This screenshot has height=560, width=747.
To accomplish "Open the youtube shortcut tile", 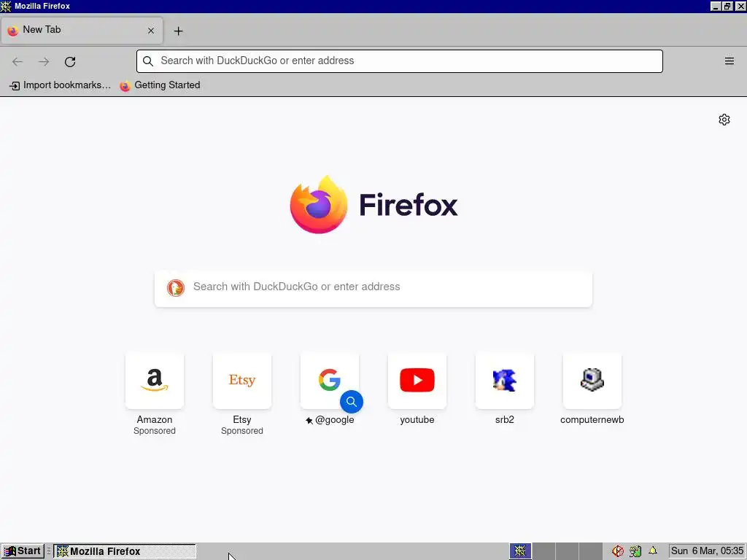I will (417, 381).
